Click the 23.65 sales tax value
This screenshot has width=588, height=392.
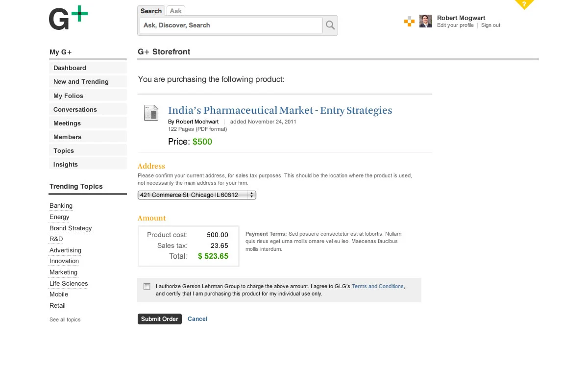[220, 246]
